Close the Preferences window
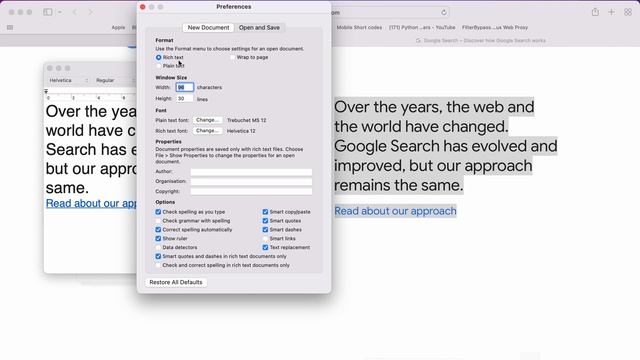The height and width of the screenshot is (360, 640). [142, 7]
